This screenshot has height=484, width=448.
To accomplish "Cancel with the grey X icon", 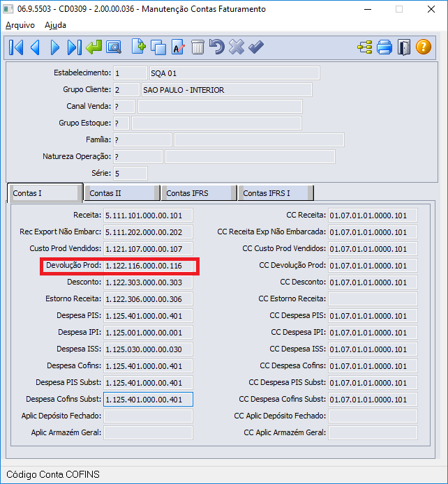I will [237, 47].
